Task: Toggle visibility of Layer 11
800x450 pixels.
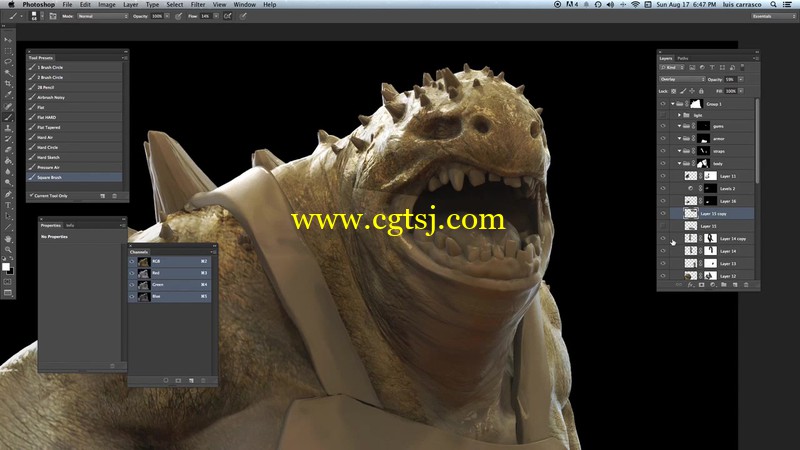Action: coord(663,176)
